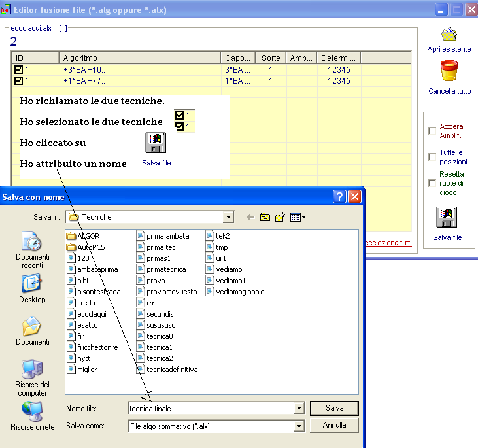Enable the Azzera Amplif. checkbox
The width and height of the screenshot is (478, 448).
pos(432,131)
